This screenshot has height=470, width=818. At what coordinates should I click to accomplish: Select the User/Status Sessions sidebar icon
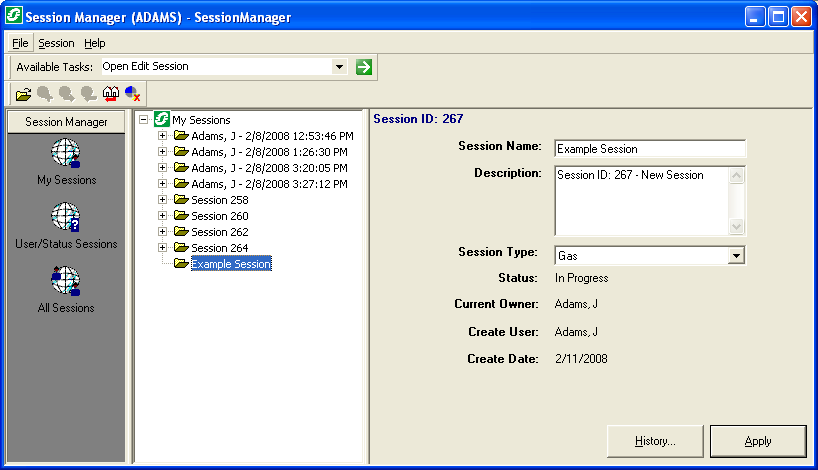66,225
